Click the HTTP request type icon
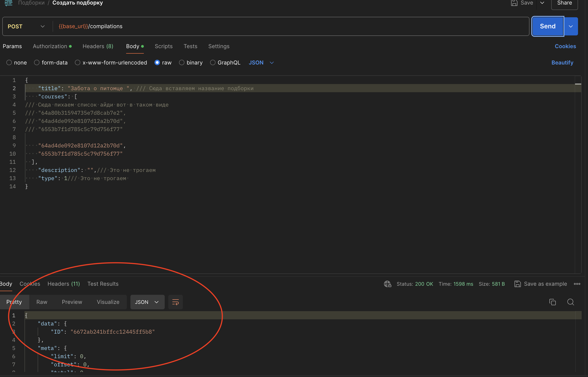588x377 pixels. point(9,3)
